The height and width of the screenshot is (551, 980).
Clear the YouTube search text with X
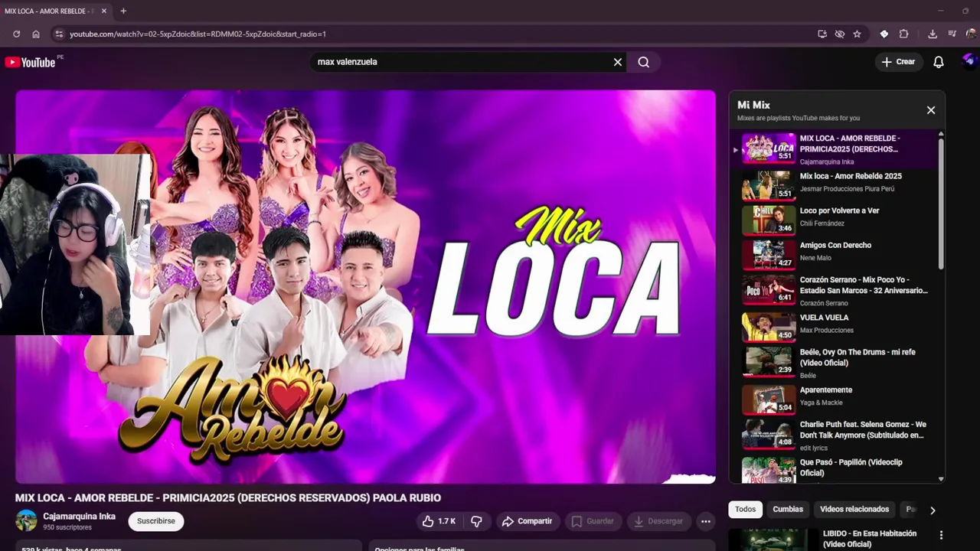coord(618,62)
